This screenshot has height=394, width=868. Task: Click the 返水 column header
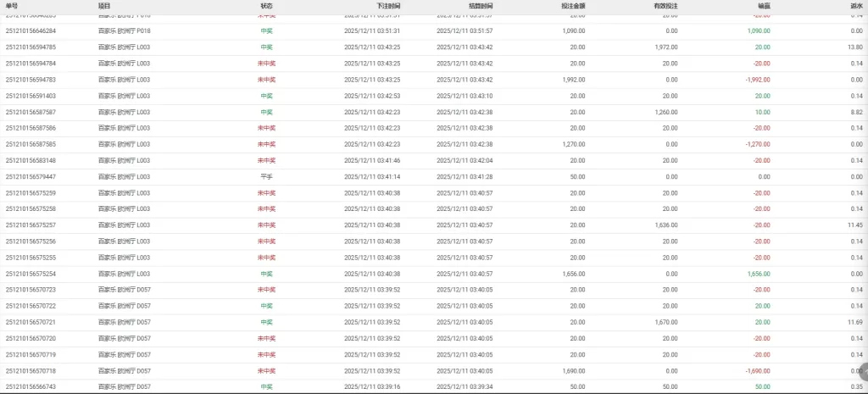tap(856, 5)
